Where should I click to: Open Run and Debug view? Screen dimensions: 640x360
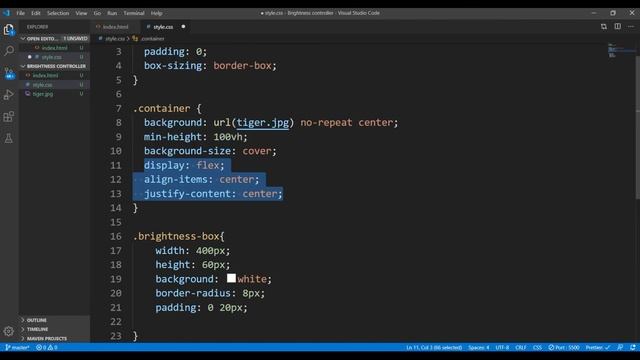9,95
